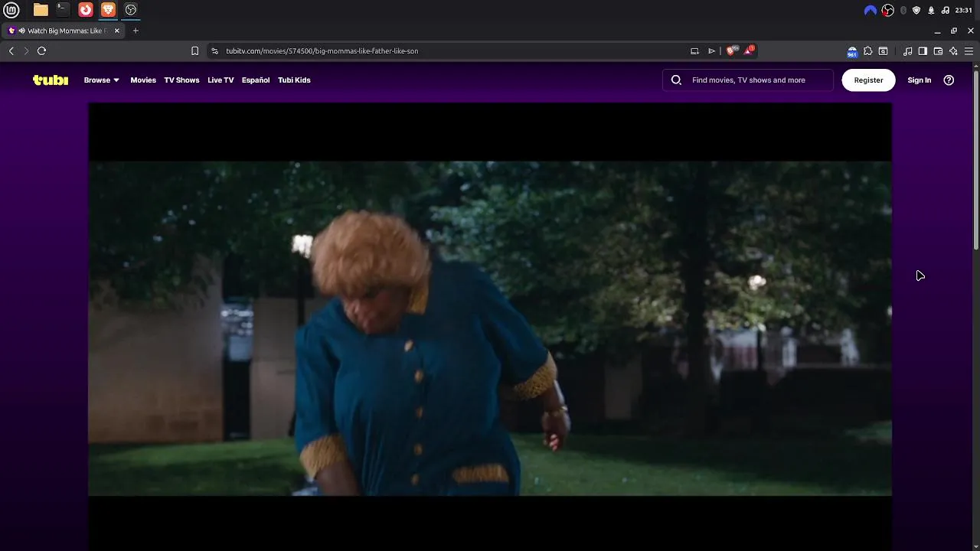980x551 pixels.
Task: Open Brave Leo AI sparkle icon
Action: point(953,51)
